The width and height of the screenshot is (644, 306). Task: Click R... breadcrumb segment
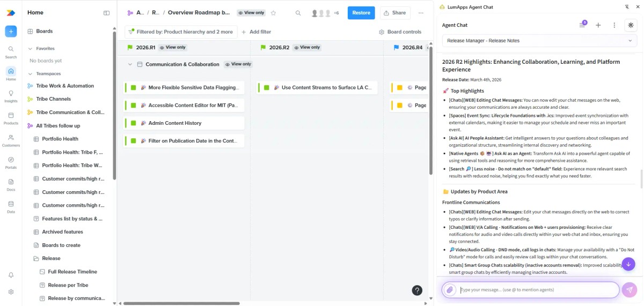[x=155, y=13]
